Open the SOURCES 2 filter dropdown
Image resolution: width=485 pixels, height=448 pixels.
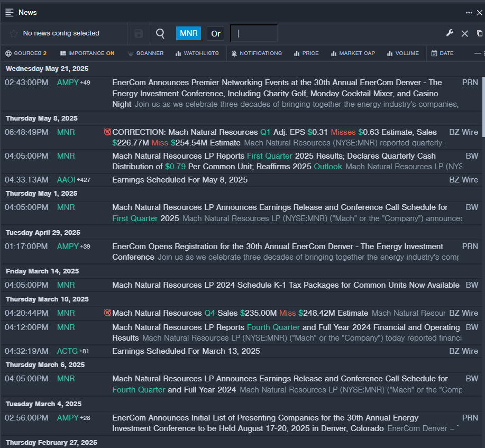[x=26, y=53]
